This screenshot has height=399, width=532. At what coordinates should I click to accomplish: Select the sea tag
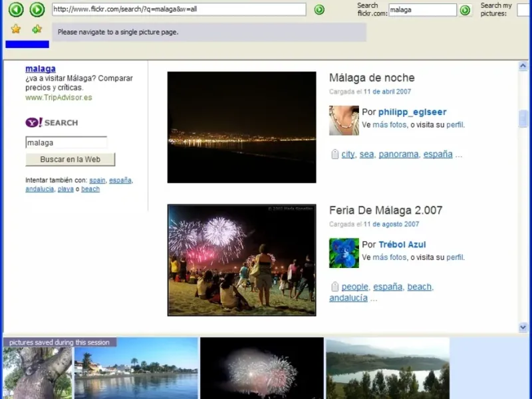point(366,154)
